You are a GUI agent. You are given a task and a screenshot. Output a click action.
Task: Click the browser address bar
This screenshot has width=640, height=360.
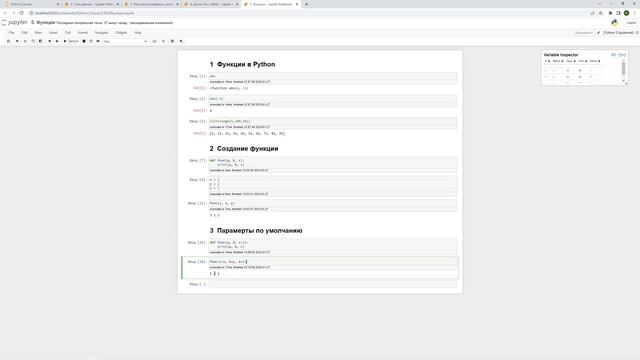310,13
